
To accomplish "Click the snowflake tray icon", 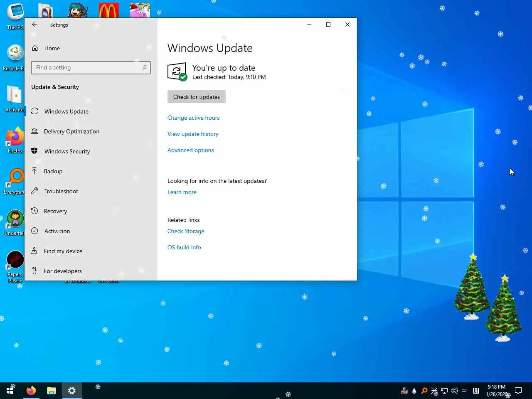I will [x=434, y=391].
